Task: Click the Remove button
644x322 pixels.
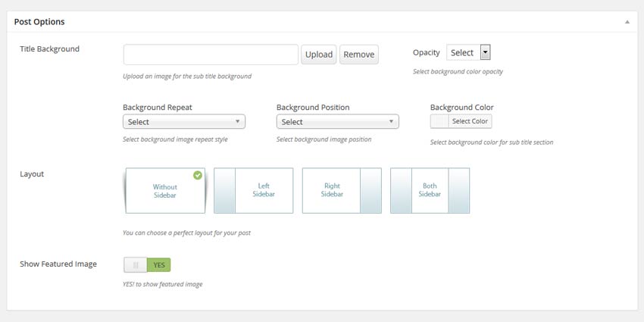Action: (x=359, y=55)
